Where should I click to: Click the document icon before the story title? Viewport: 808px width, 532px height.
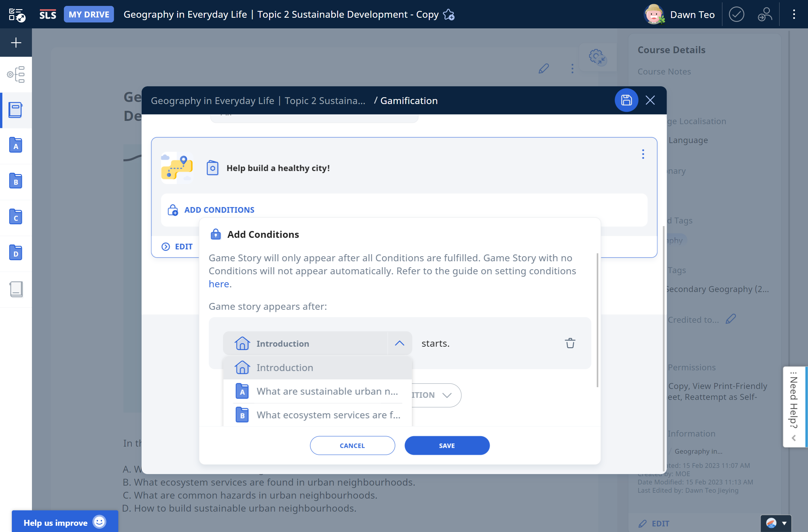[213, 168]
